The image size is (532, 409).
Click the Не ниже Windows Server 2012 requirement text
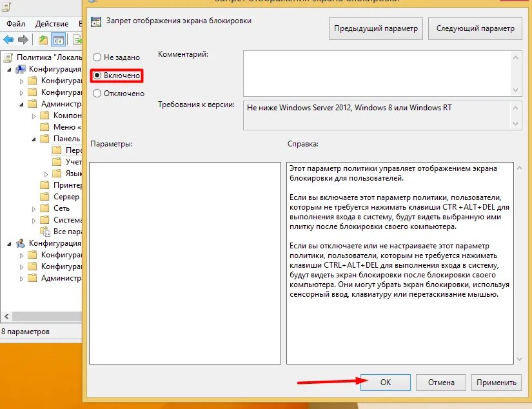click(349, 108)
